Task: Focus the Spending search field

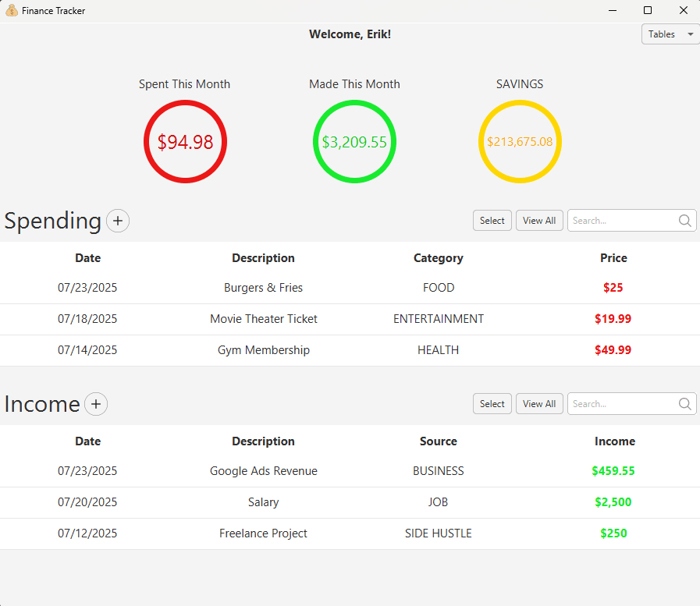Action: 622,221
